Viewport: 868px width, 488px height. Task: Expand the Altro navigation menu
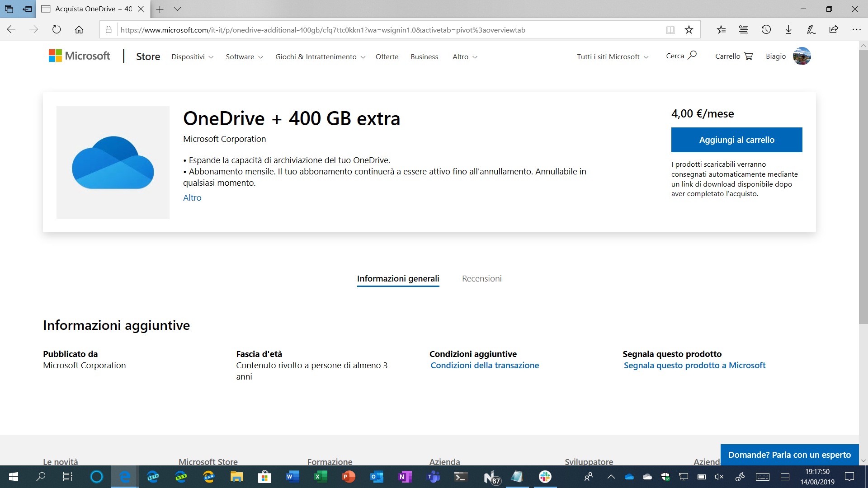[465, 57]
